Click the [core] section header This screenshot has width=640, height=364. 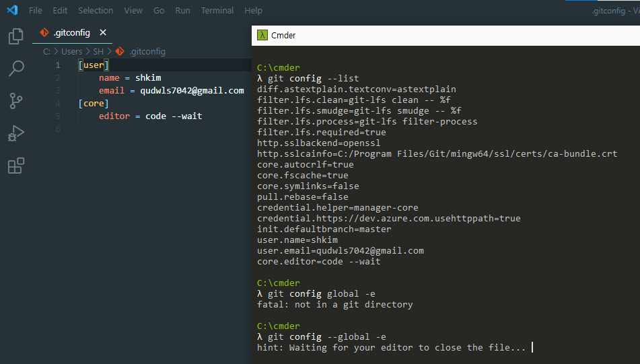[x=94, y=103]
